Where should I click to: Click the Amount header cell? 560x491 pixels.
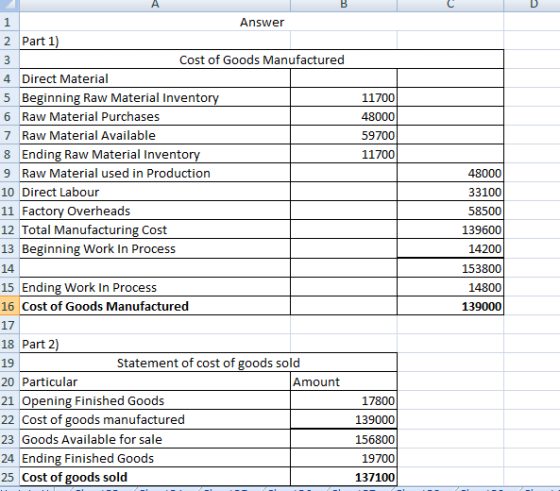point(344,382)
